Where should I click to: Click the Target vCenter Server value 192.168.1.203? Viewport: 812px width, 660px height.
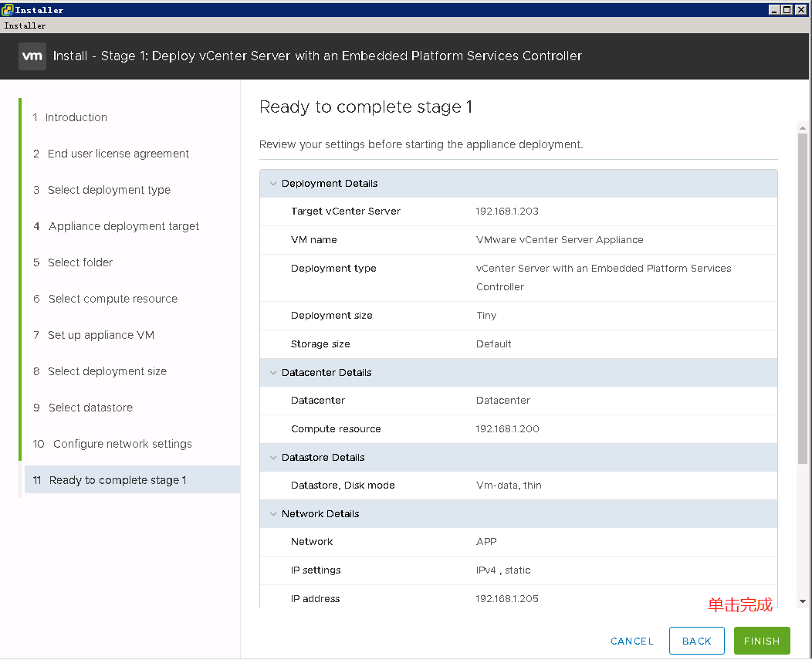point(507,212)
